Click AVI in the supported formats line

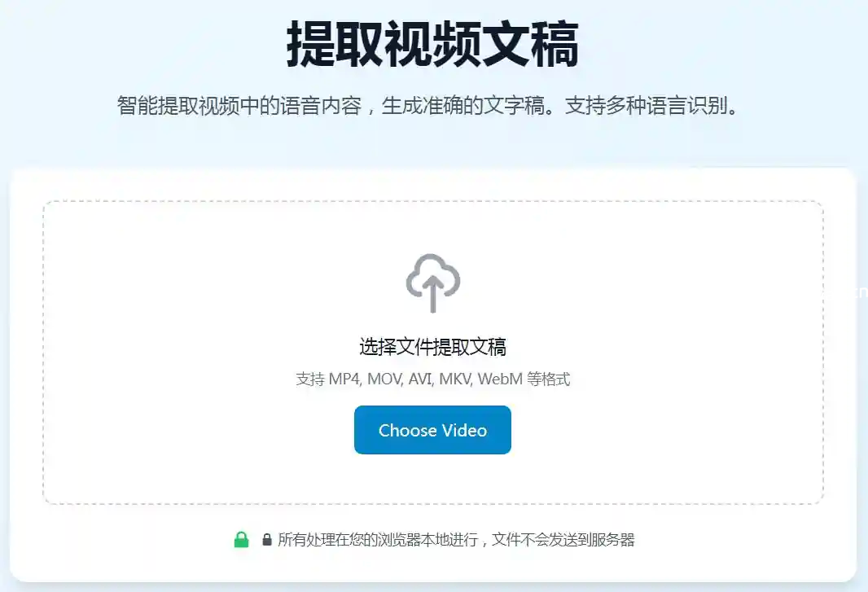[419, 379]
